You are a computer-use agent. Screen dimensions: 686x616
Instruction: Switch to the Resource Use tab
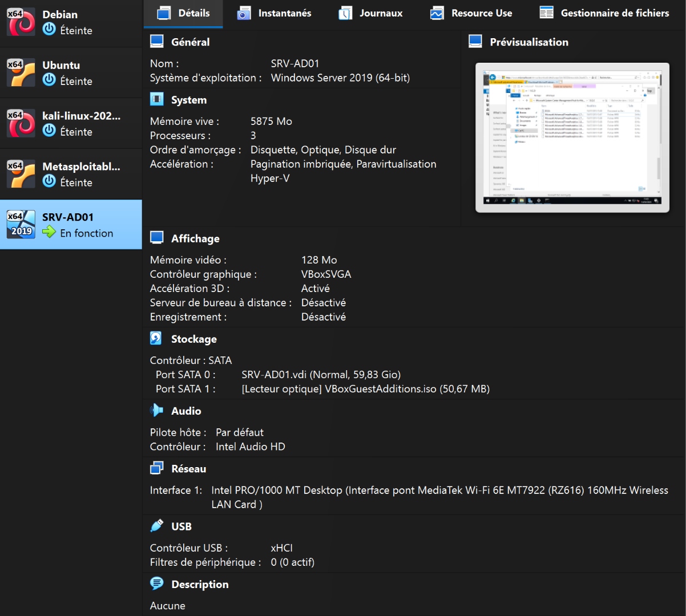[x=471, y=13]
